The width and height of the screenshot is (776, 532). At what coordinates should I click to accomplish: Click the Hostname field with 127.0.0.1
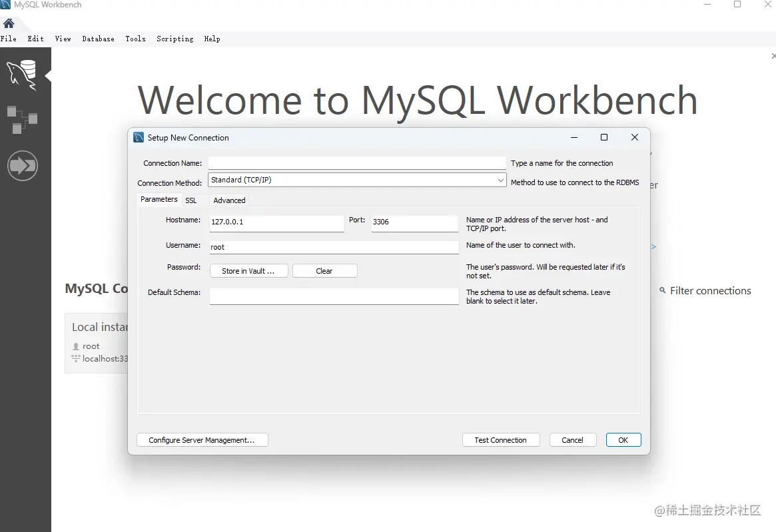[276, 222]
